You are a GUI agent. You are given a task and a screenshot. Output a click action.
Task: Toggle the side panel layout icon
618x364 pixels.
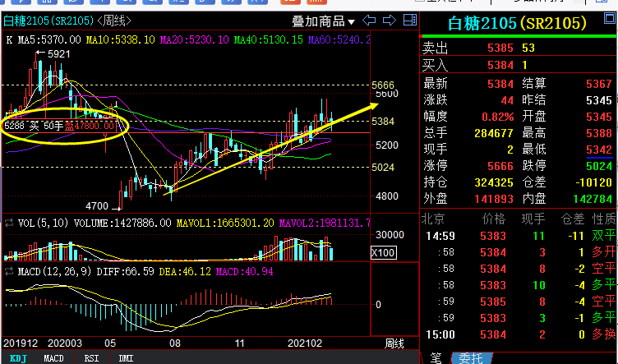coord(410,20)
